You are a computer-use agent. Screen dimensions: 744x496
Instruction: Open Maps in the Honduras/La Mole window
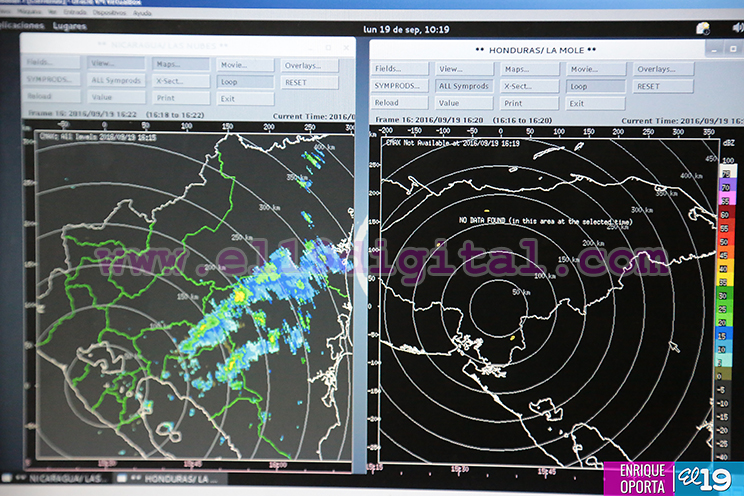click(530, 69)
